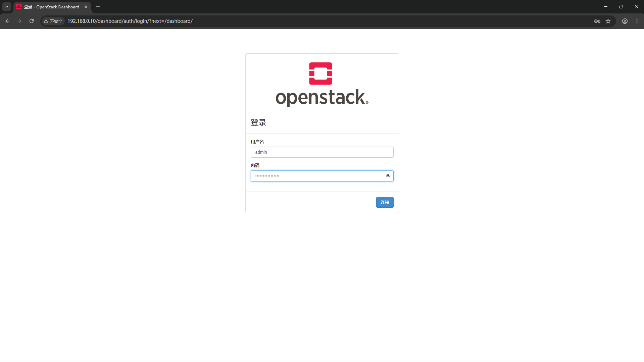This screenshot has width=644, height=362.
Task: Click the 连接 login button
Action: (385, 202)
